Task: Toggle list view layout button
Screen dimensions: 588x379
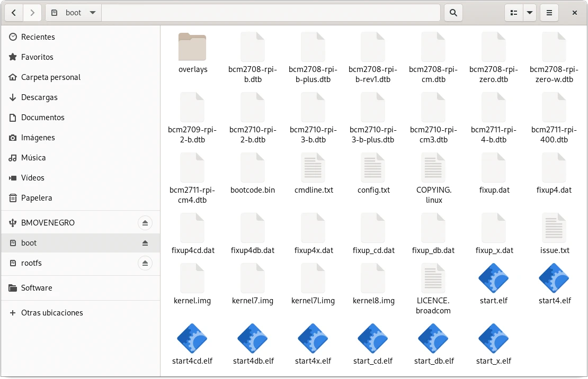Action: tap(513, 13)
